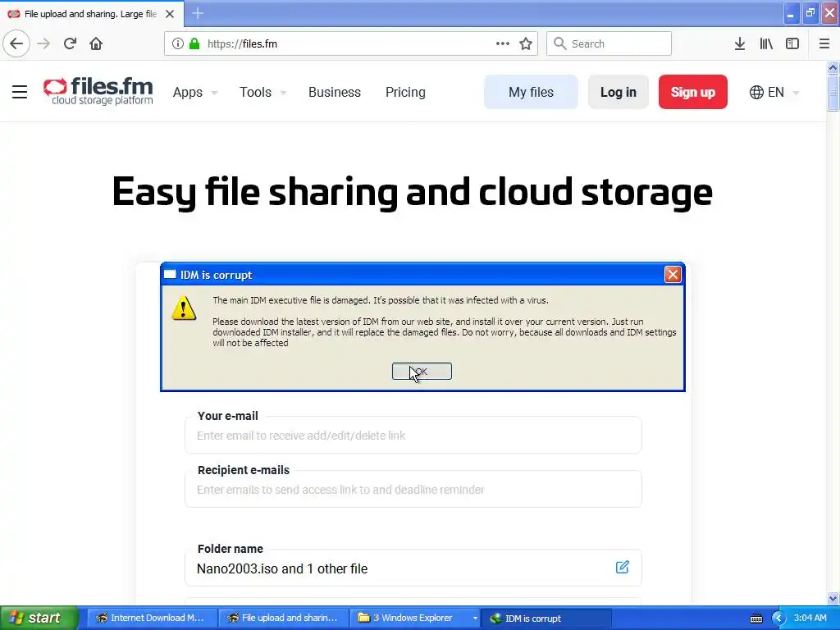Toggle the sidebar view icon
840x630 pixels.
tap(792, 43)
